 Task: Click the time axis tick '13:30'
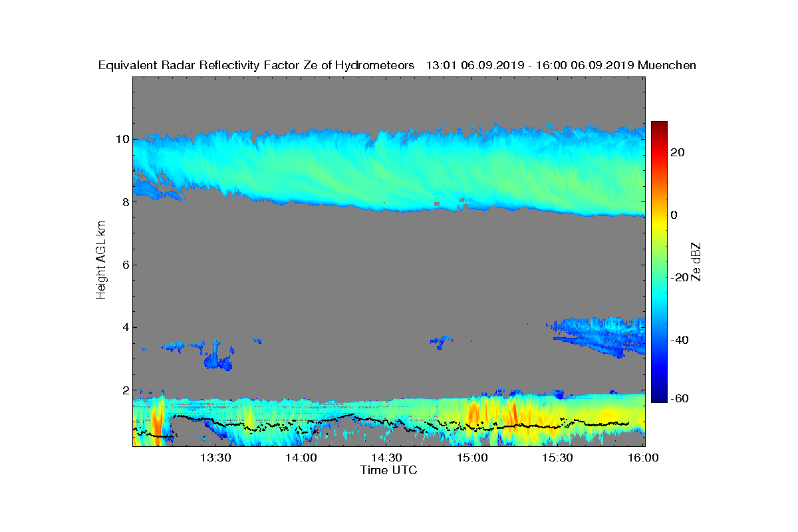click(x=215, y=458)
